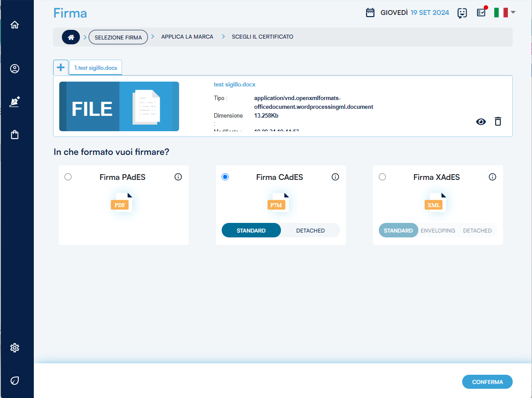This screenshot has height=398, width=532.
Task: Open the 1.test sigillo.docx tab
Action: [x=96, y=68]
